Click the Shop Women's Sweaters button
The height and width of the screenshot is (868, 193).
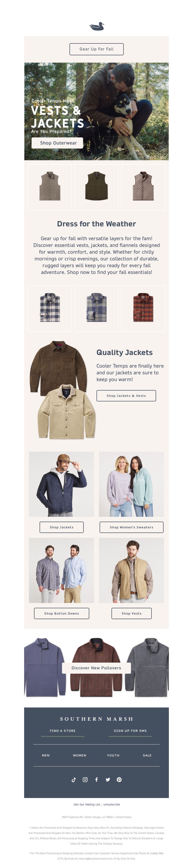[x=132, y=527]
